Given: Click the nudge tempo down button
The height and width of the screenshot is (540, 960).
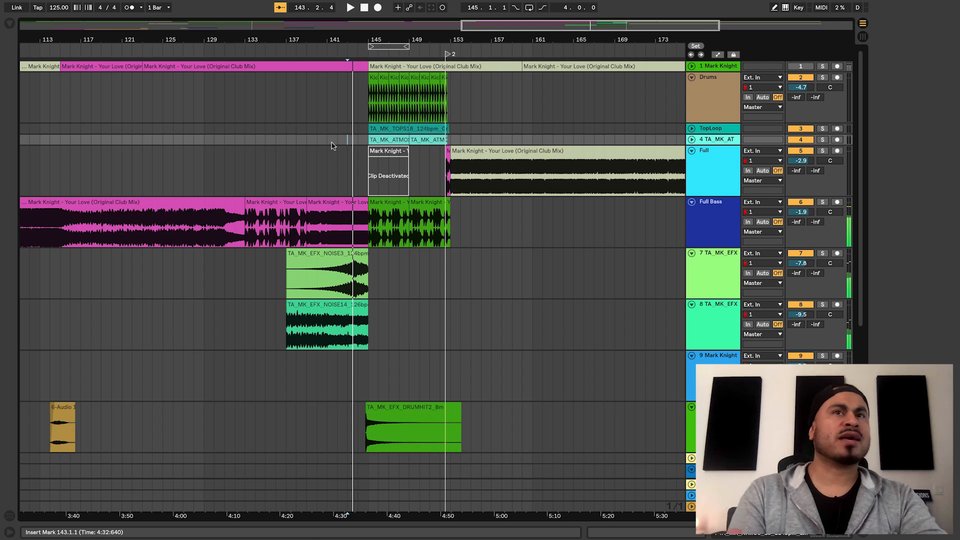Looking at the screenshot, I should 77,7.
